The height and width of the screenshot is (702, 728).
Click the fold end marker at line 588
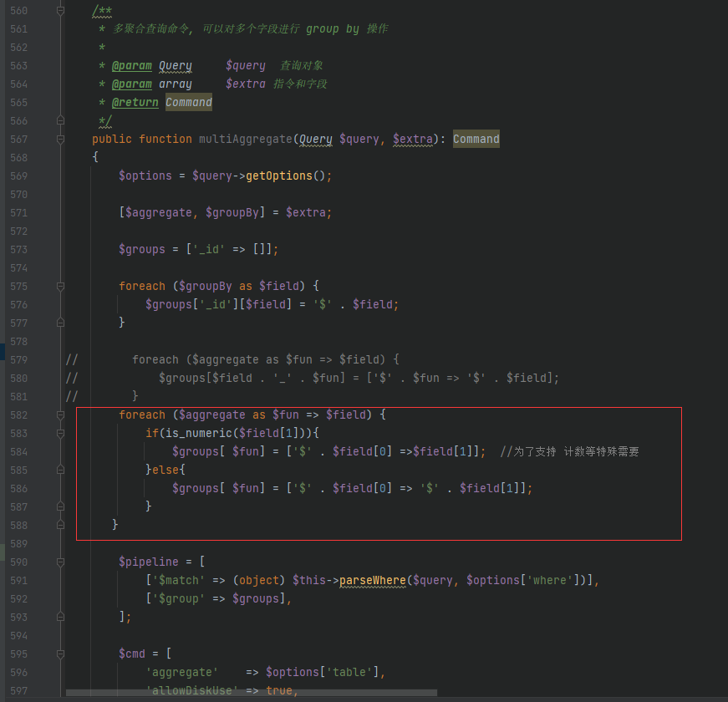[x=59, y=524]
